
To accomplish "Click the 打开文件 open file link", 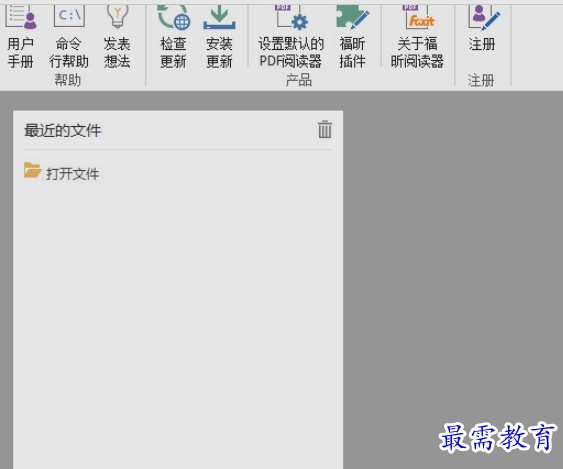I will (62, 173).
